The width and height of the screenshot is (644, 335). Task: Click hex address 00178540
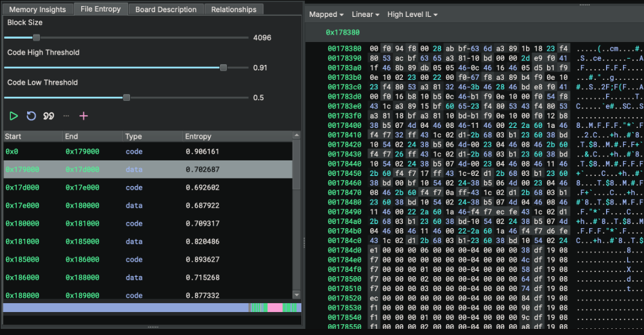point(345,317)
